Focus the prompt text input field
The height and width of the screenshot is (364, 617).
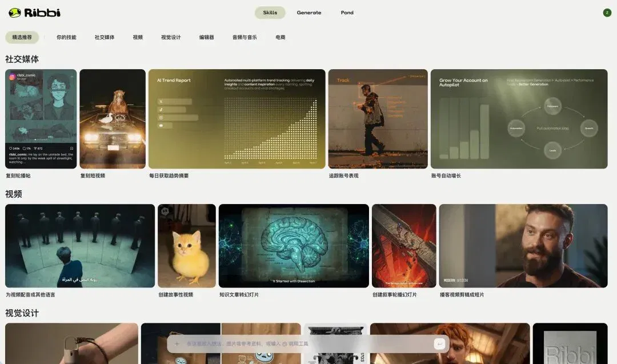tap(308, 344)
